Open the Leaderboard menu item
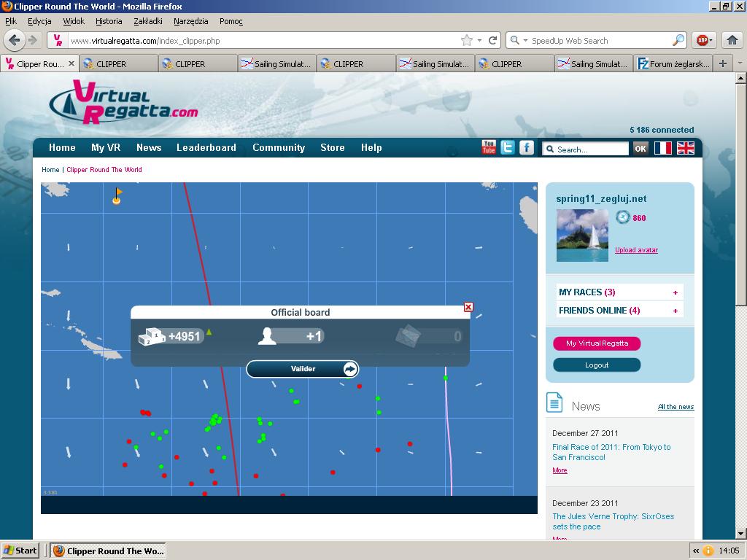This screenshot has height=560, width=747. [206, 147]
